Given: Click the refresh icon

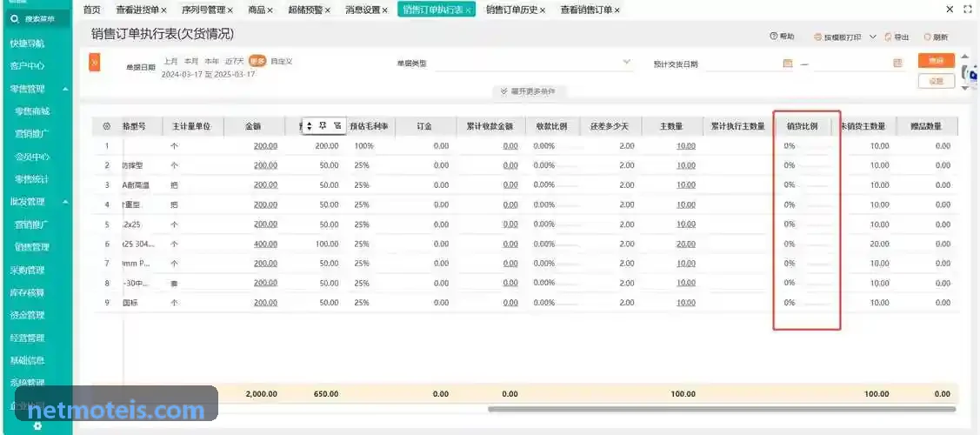Looking at the screenshot, I should (927, 37).
